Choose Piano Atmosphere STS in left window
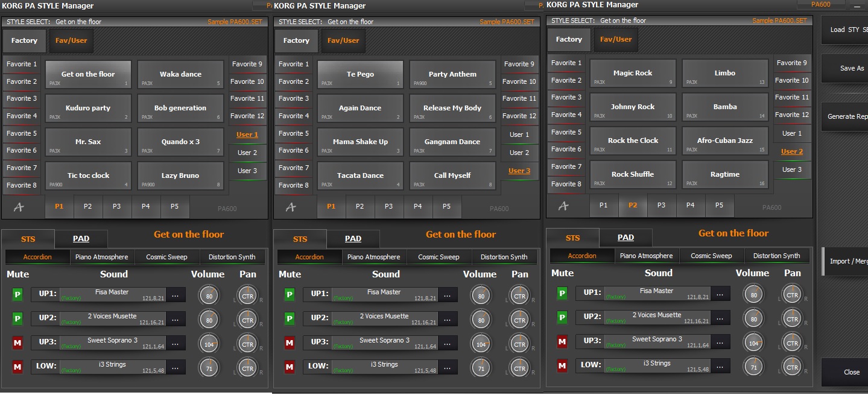The width and height of the screenshot is (868, 398). 102,257
